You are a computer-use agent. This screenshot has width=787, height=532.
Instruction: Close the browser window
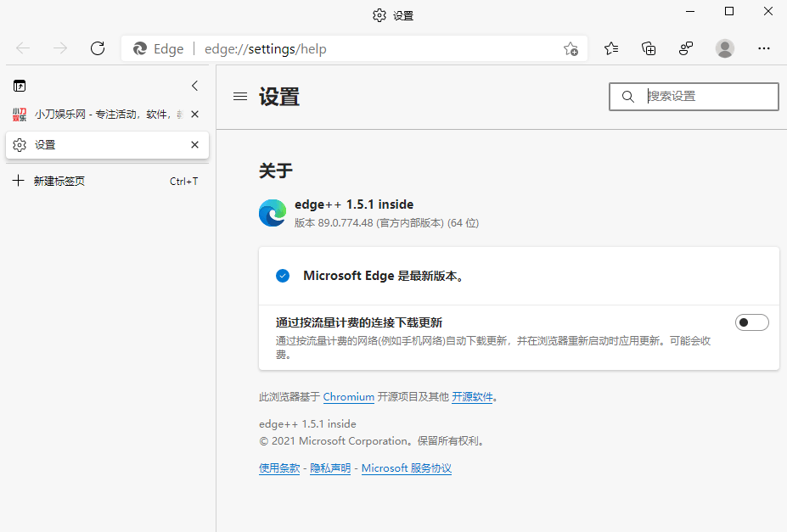point(768,11)
